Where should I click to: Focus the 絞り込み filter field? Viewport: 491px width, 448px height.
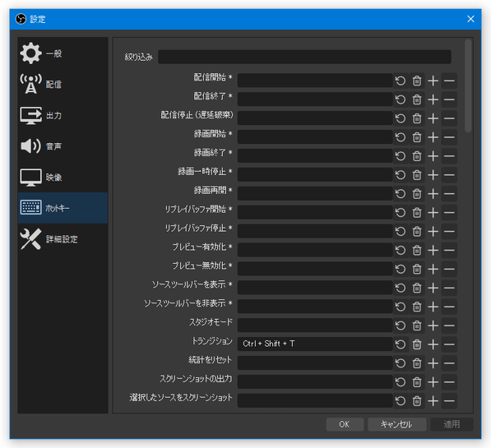tap(304, 57)
